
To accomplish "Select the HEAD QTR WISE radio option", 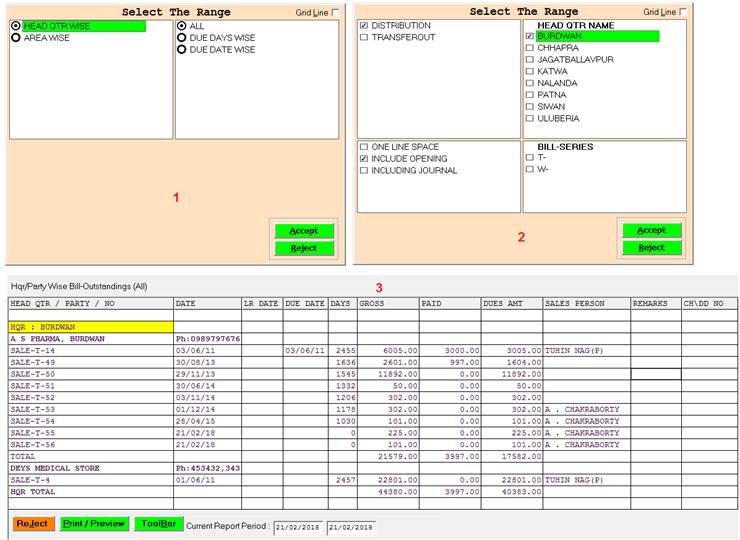I will point(16,26).
